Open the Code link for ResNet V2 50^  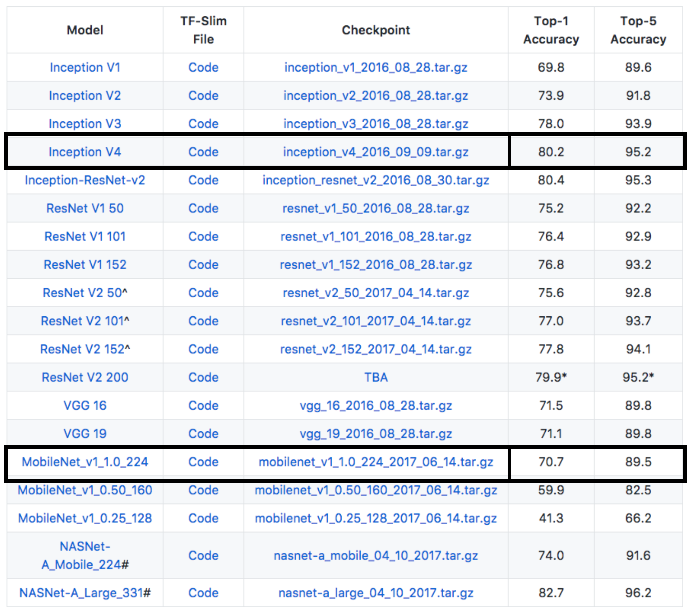[203, 293]
